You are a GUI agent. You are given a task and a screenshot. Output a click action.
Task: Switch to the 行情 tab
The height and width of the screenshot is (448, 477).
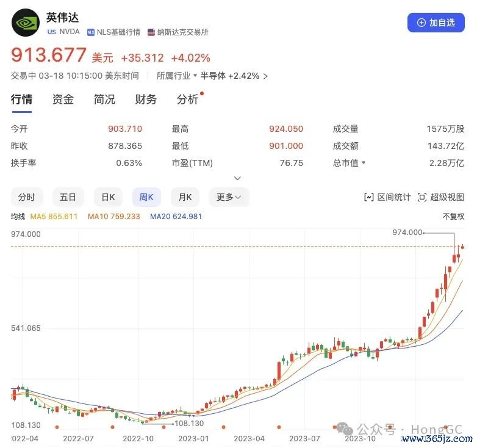click(x=21, y=99)
